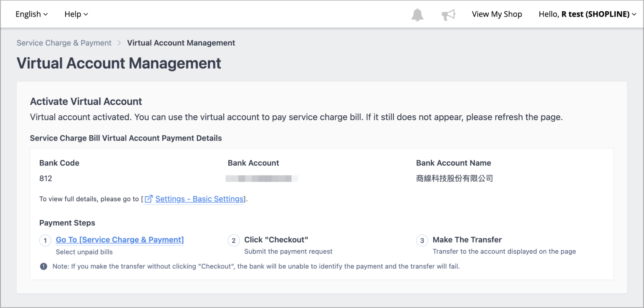644x308 pixels.
Task: Select the blurred Bank Account number
Action: 262,178
